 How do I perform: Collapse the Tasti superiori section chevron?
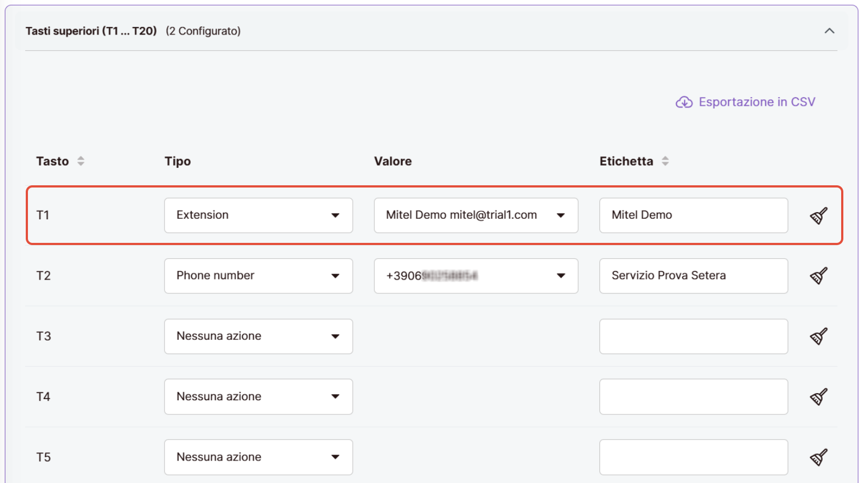click(x=829, y=31)
